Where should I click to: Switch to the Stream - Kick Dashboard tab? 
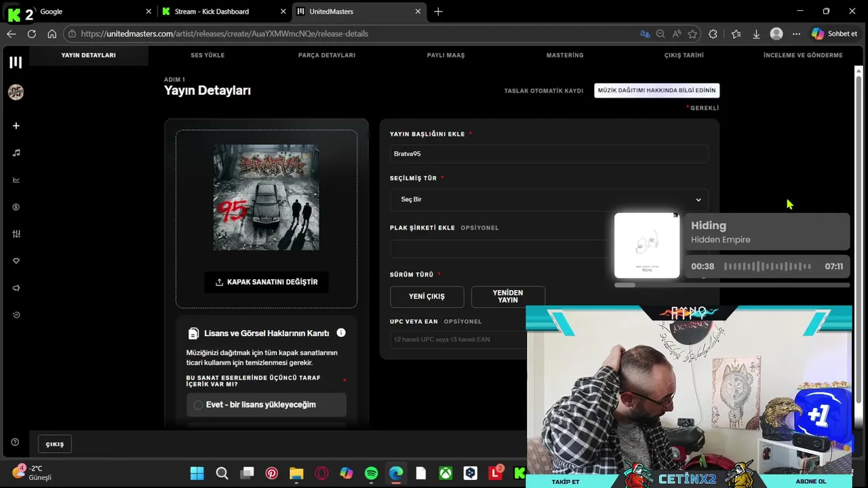(x=224, y=12)
